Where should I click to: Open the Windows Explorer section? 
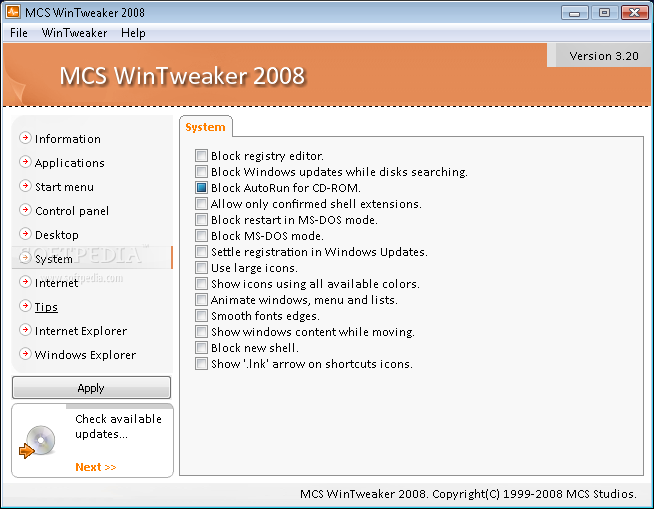click(x=85, y=355)
